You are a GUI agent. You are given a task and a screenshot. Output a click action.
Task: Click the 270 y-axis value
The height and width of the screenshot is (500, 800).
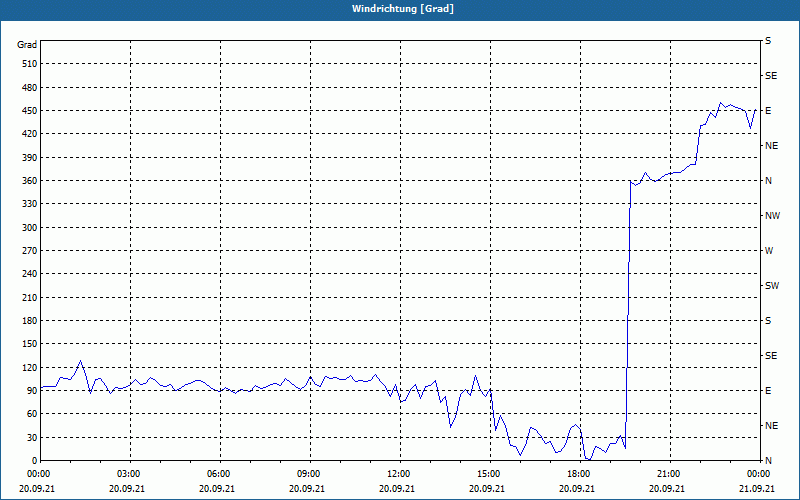click(x=30, y=251)
